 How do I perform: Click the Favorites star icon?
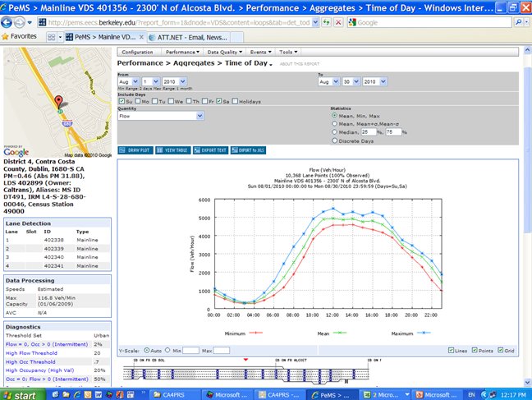[6, 36]
